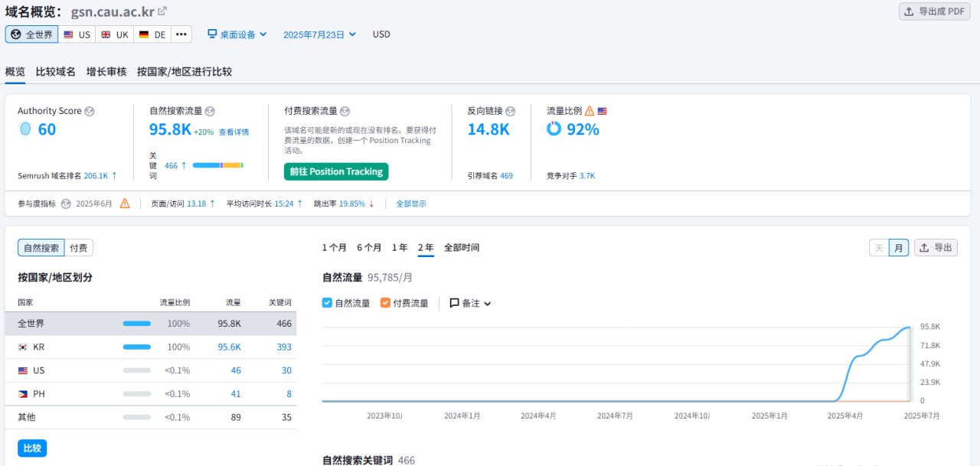Click the keyword distribution color bar
The height and width of the screenshot is (466, 980).
click(217, 165)
